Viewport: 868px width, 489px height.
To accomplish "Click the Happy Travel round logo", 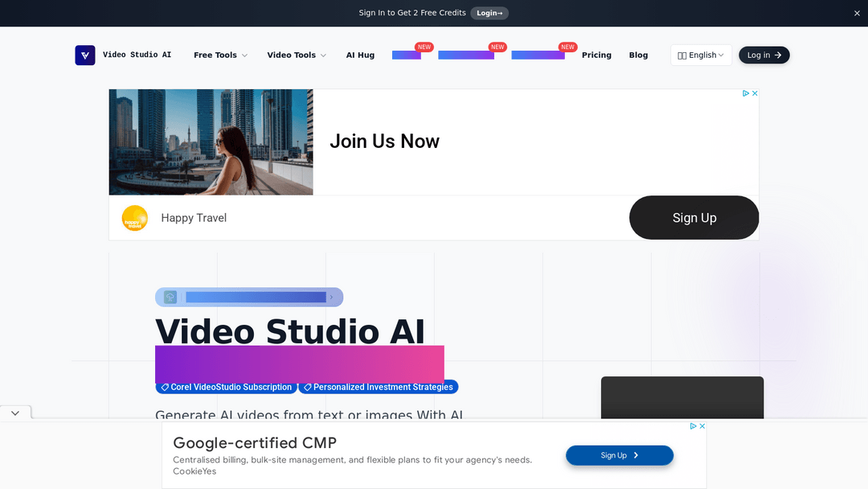I will pos(134,218).
